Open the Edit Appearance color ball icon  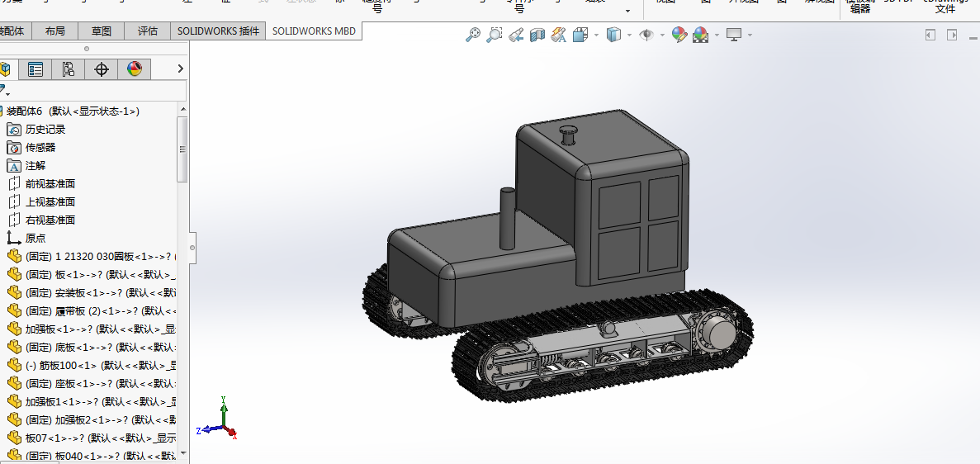tap(679, 35)
